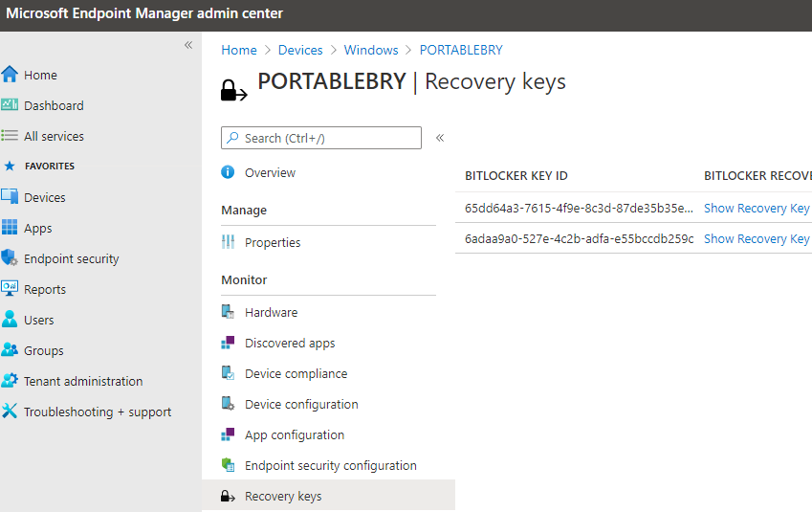
Task: Show Recovery Key for first BitLocker ID
Action: [757, 208]
